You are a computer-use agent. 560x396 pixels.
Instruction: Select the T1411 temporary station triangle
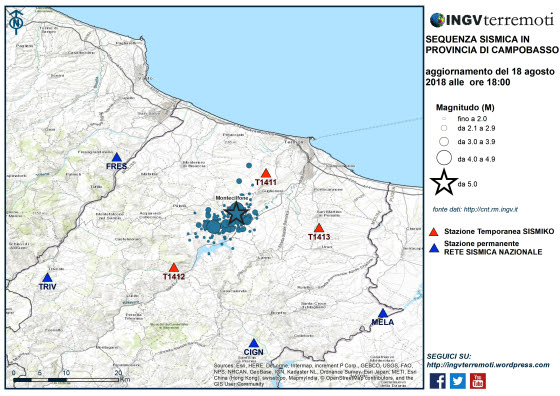click(x=265, y=173)
